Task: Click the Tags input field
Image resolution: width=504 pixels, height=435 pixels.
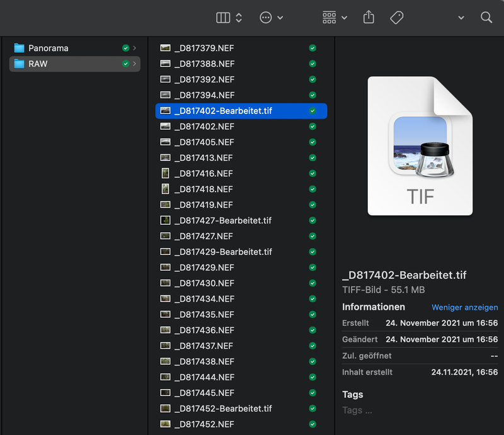Action: tap(357, 410)
